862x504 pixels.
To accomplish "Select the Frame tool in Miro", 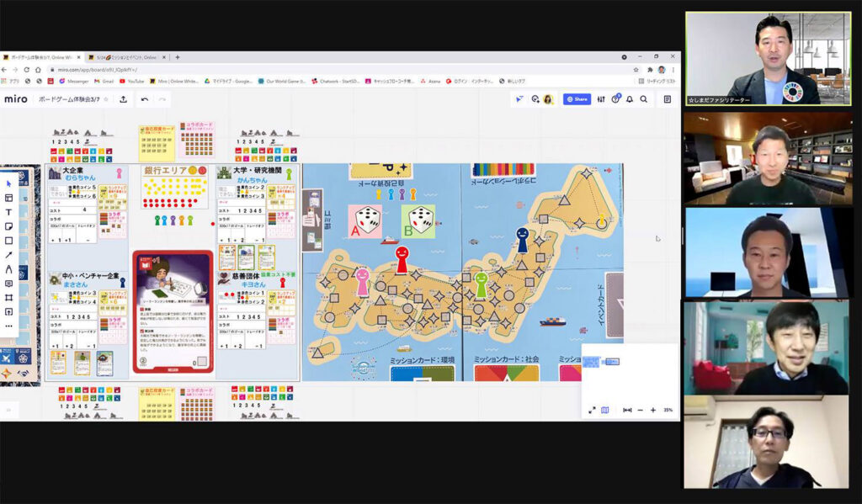I will pyautogui.click(x=8, y=297).
